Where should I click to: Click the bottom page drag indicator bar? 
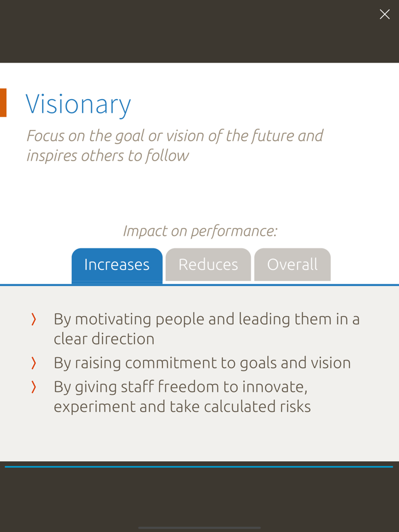[x=199, y=527]
